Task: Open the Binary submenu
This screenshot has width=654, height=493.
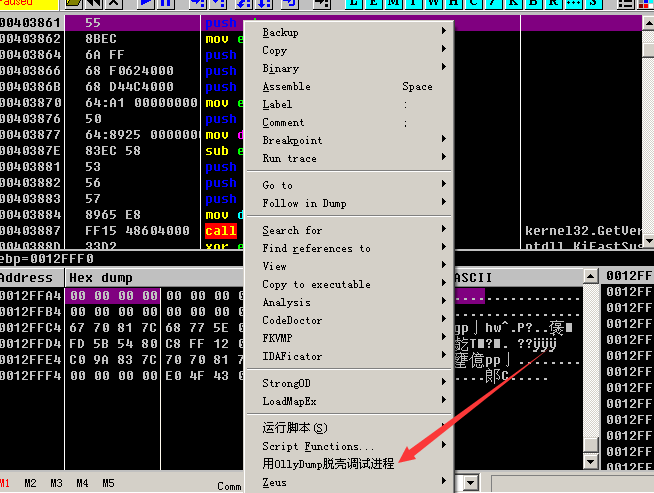Action: (349, 68)
